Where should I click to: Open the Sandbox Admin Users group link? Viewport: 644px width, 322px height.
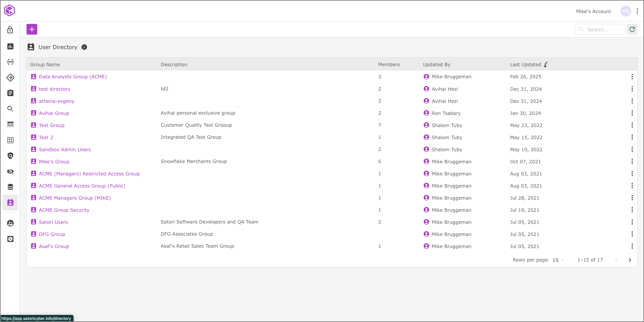[65, 150]
